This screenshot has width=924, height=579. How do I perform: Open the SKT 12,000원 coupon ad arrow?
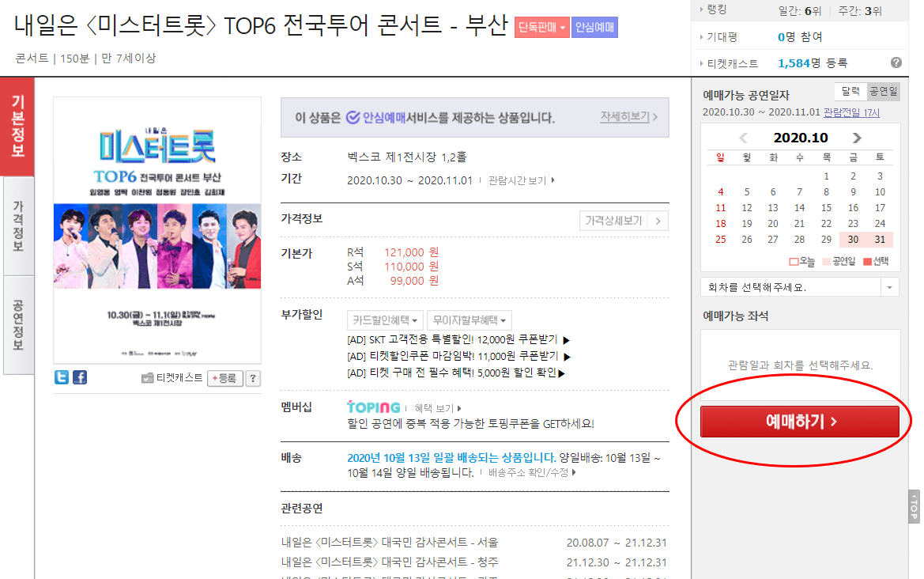pos(566,340)
